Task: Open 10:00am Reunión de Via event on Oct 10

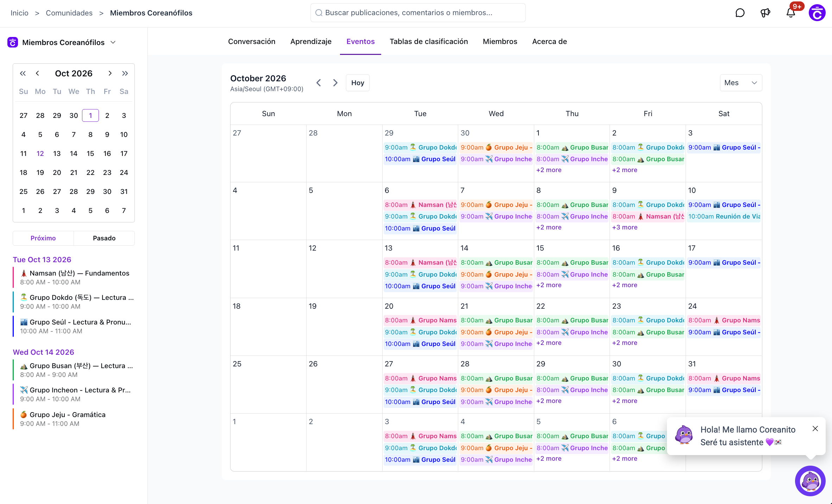Action: click(724, 216)
